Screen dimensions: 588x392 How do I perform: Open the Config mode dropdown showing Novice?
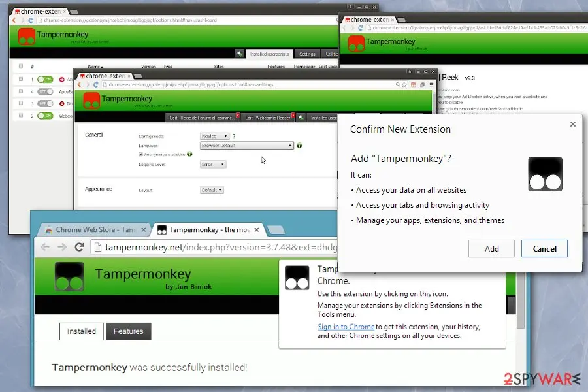coord(214,136)
